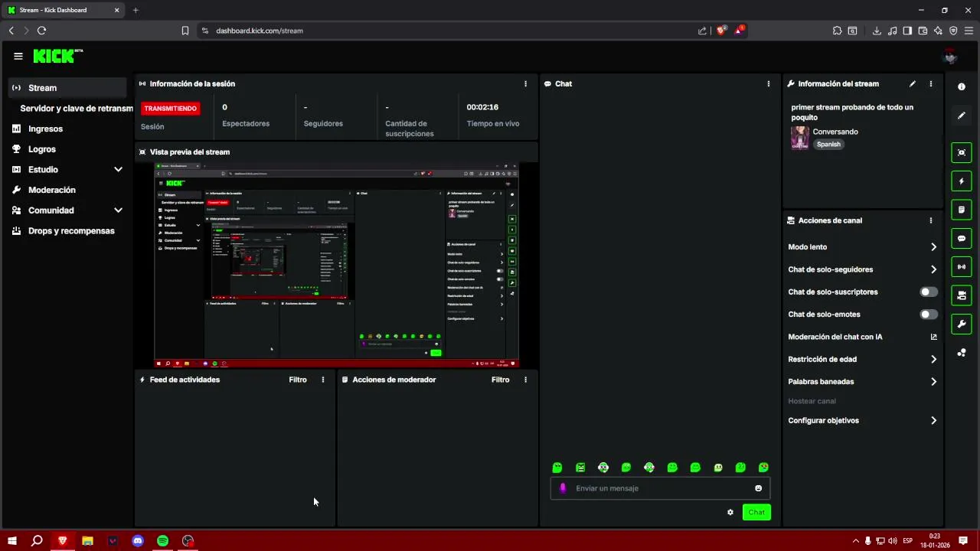
Task: Toggle the channel actions widget icon in sidebar
Action: (962, 295)
